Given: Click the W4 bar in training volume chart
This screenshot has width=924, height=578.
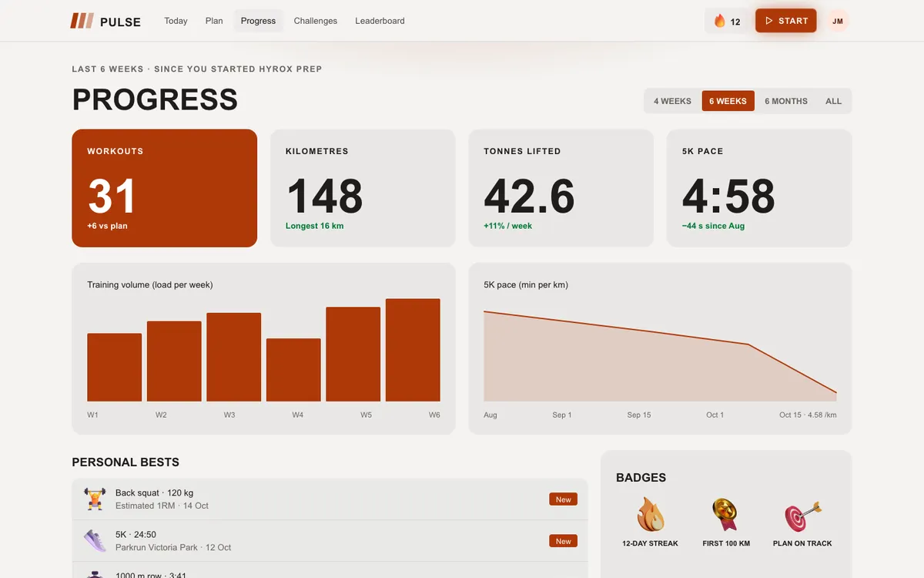Looking at the screenshot, I should coord(293,370).
